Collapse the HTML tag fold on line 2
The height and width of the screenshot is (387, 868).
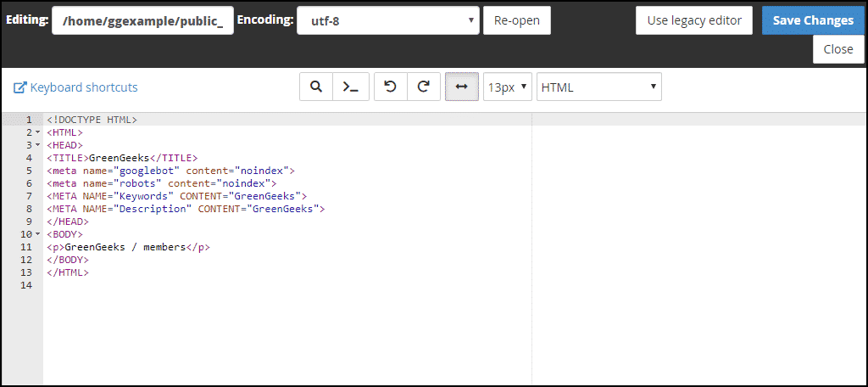37,132
